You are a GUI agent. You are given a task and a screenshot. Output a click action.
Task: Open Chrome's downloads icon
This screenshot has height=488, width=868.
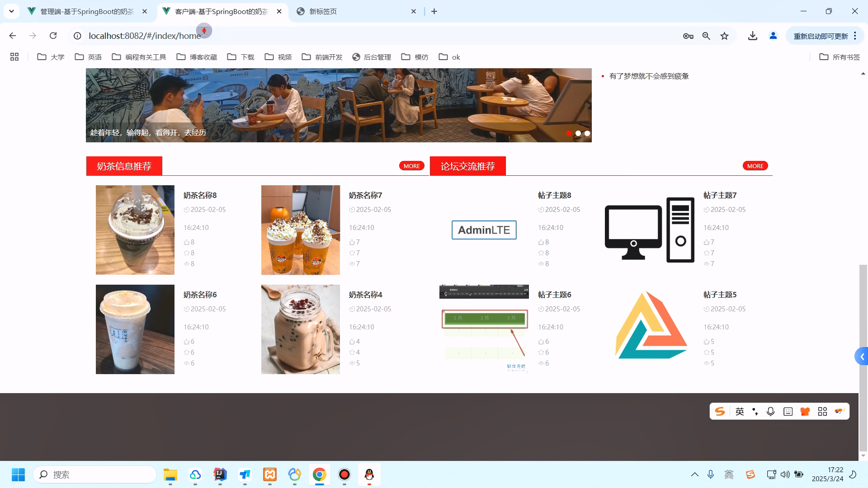point(752,35)
